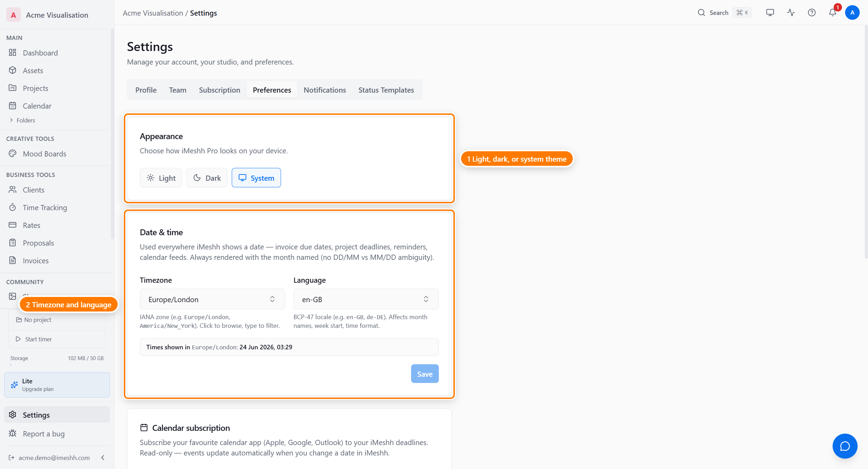Open the Dashboard icon in sidebar

coord(12,52)
